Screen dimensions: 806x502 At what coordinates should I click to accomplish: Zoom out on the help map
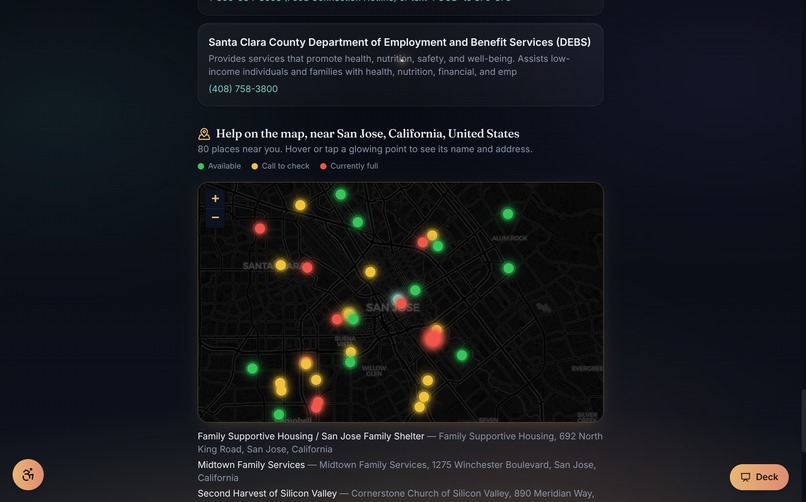coord(215,217)
